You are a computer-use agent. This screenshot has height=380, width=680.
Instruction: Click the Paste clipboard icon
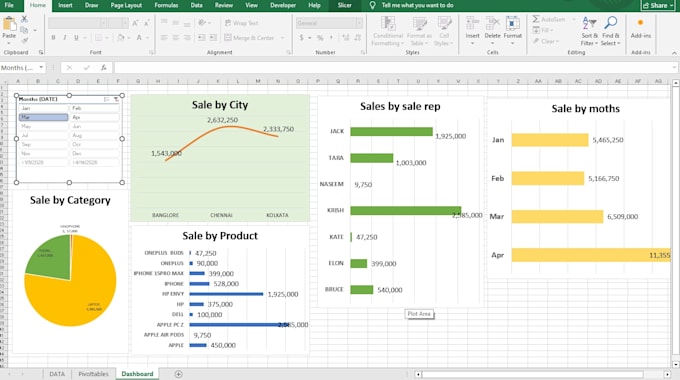[9, 24]
